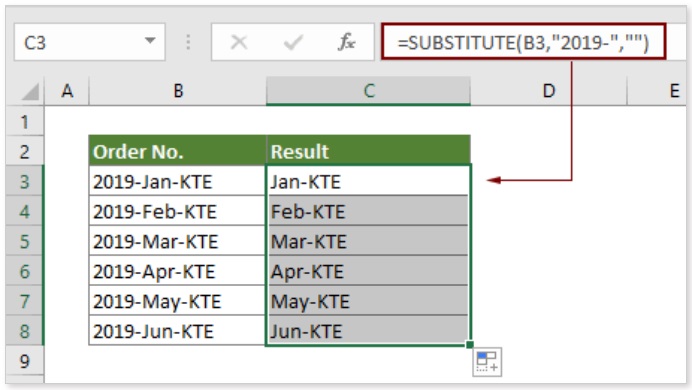Select column C header
The image size is (692, 390).
tap(369, 91)
